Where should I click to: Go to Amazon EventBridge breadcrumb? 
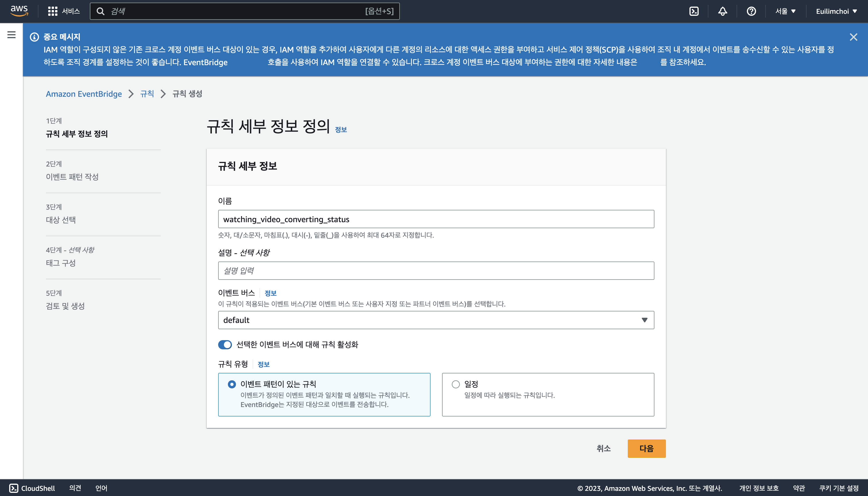tap(84, 94)
